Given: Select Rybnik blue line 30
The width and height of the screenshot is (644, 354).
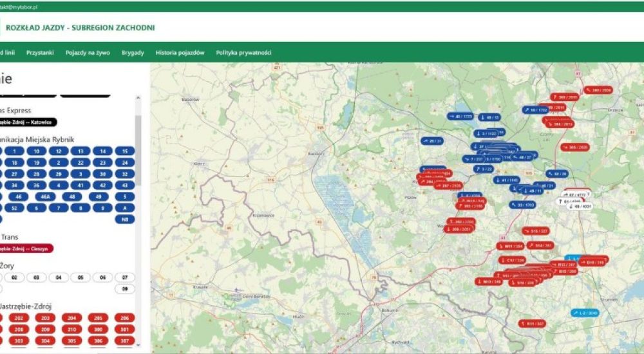Looking at the screenshot, I should coord(102,174).
